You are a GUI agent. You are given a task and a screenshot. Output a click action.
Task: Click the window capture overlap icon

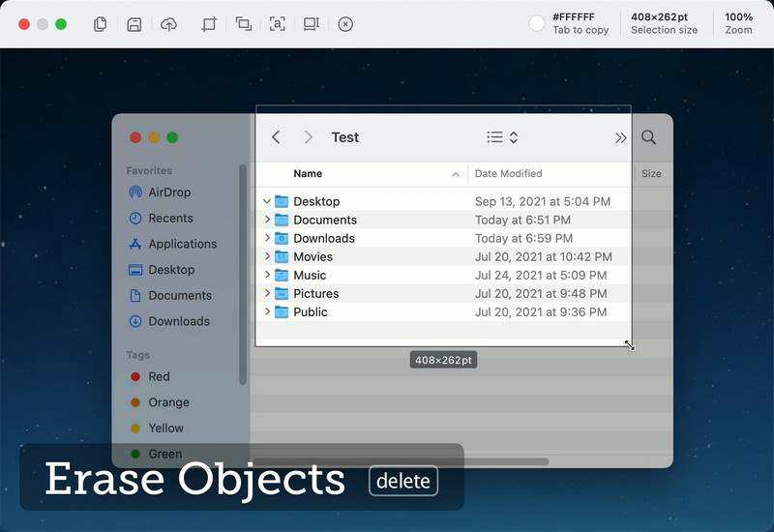[244, 23]
